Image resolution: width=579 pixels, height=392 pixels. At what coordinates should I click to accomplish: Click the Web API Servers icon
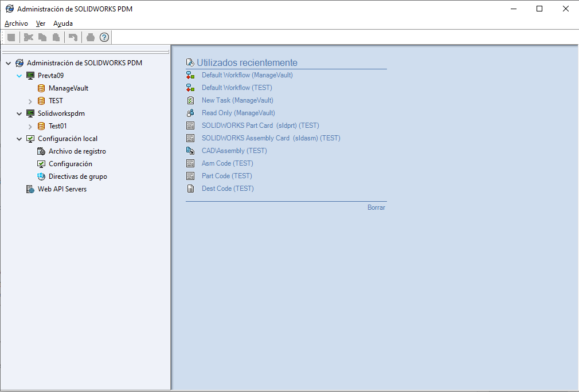coord(30,189)
